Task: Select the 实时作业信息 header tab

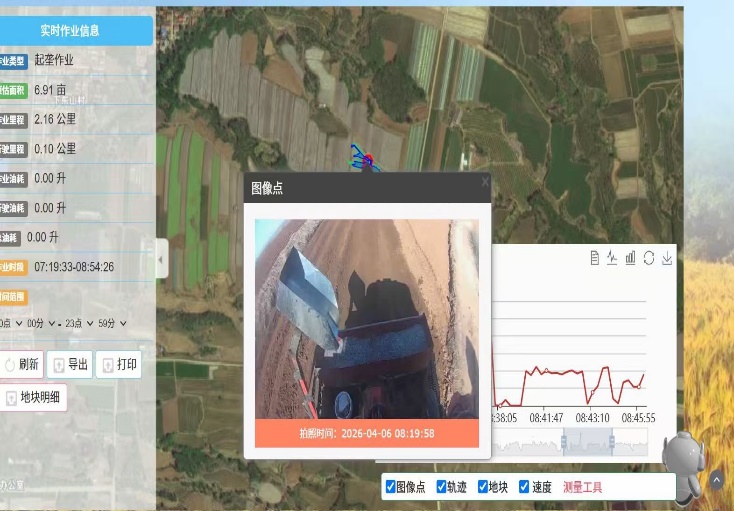Action: 75,31
